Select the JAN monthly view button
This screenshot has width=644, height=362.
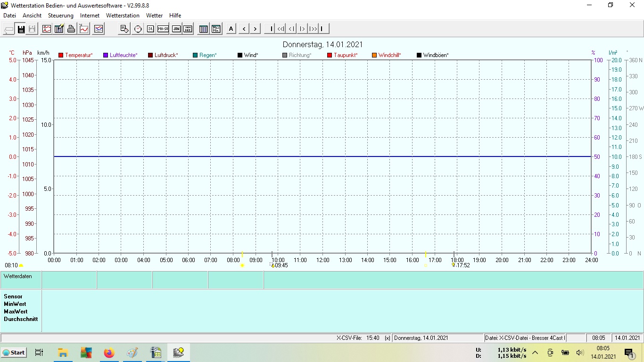[x=176, y=29]
